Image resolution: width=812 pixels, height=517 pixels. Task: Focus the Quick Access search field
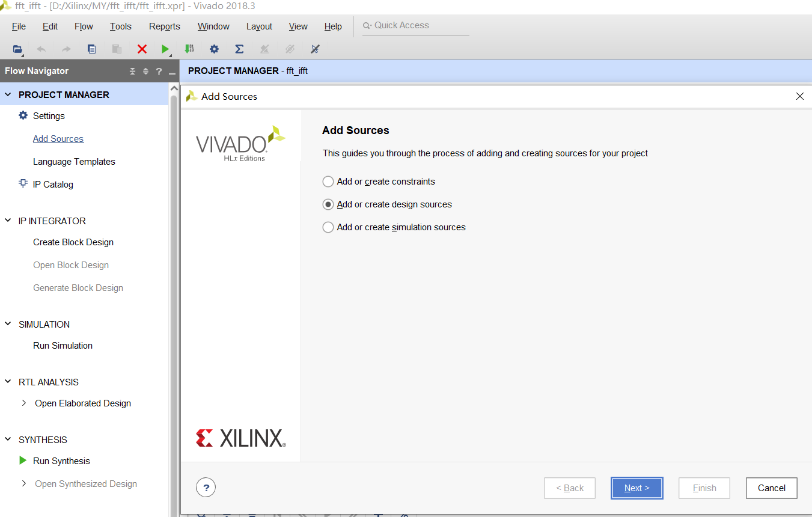[416, 26]
